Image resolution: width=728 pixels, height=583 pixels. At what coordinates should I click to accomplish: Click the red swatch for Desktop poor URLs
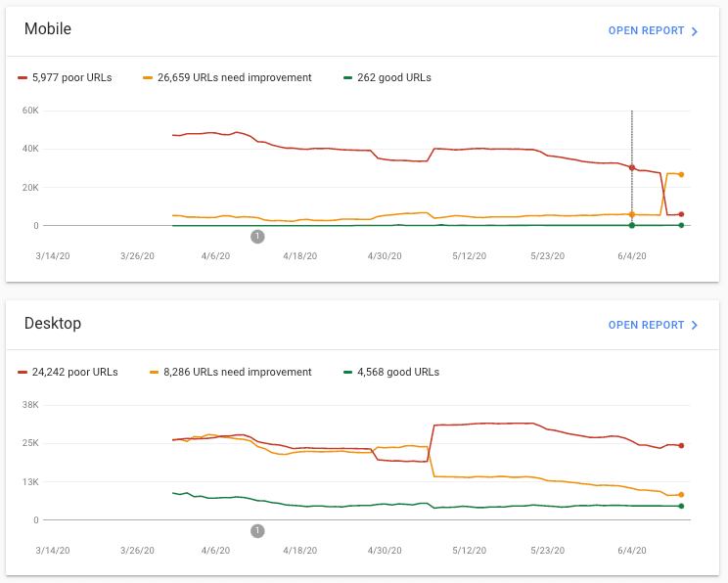point(23,372)
